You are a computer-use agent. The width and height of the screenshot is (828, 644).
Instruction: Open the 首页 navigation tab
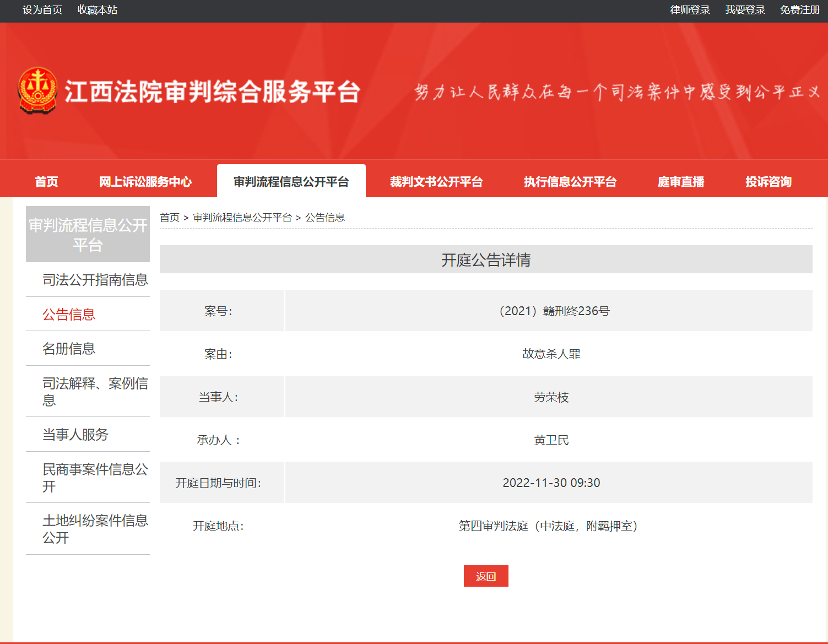(46, 182)
